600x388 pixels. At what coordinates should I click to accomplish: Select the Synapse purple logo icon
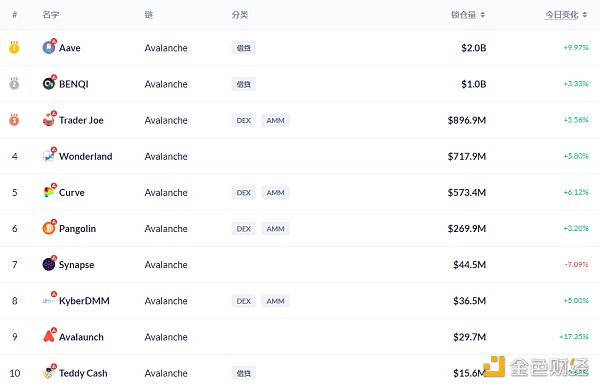coord(49,264)
